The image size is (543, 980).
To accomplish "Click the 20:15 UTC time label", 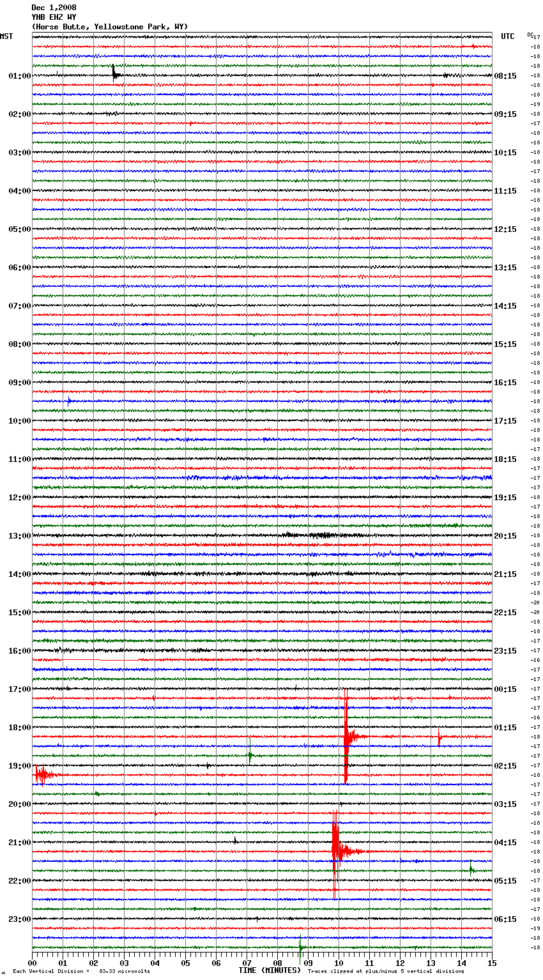I will (505, 536).
